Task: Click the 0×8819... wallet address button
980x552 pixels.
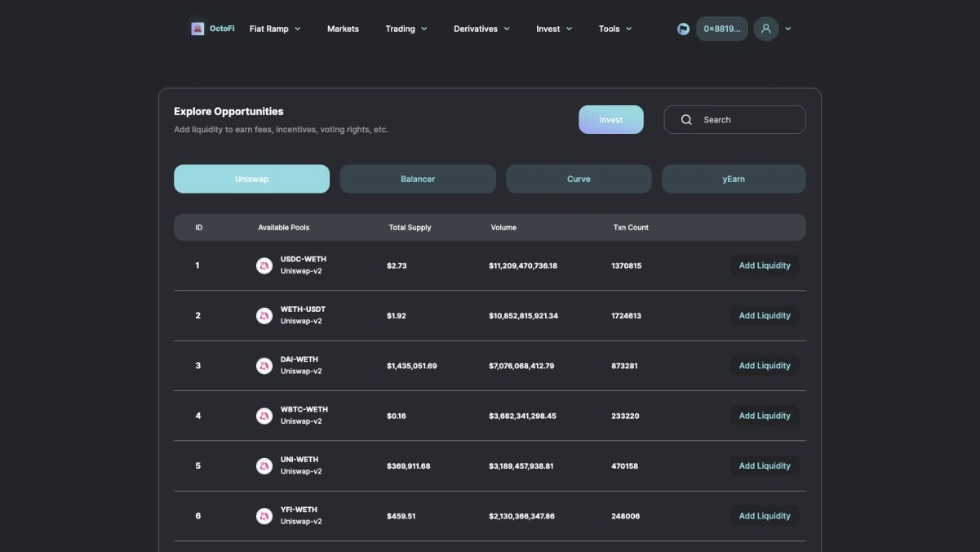Action: (x=722, y=29)
